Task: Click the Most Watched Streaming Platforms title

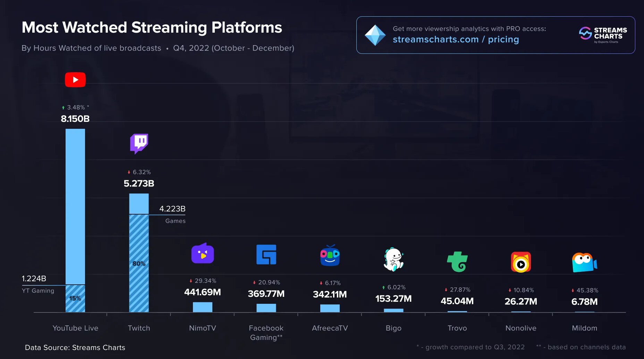Action: [152, 27]
